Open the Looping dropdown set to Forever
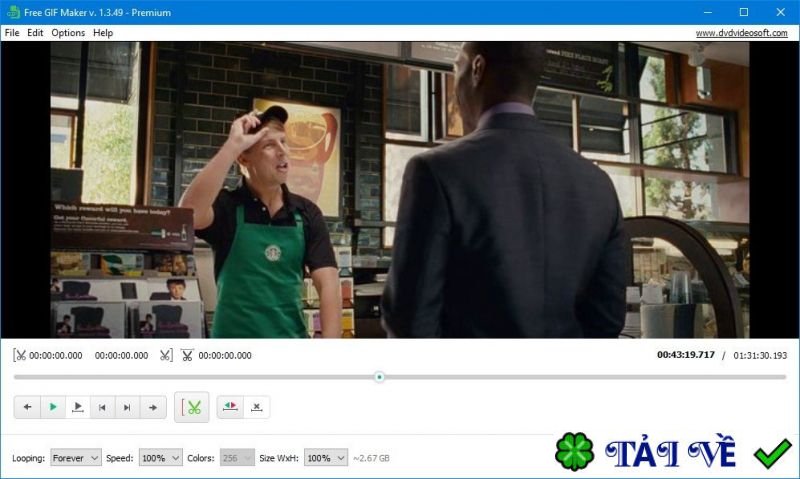 point(76,457)
